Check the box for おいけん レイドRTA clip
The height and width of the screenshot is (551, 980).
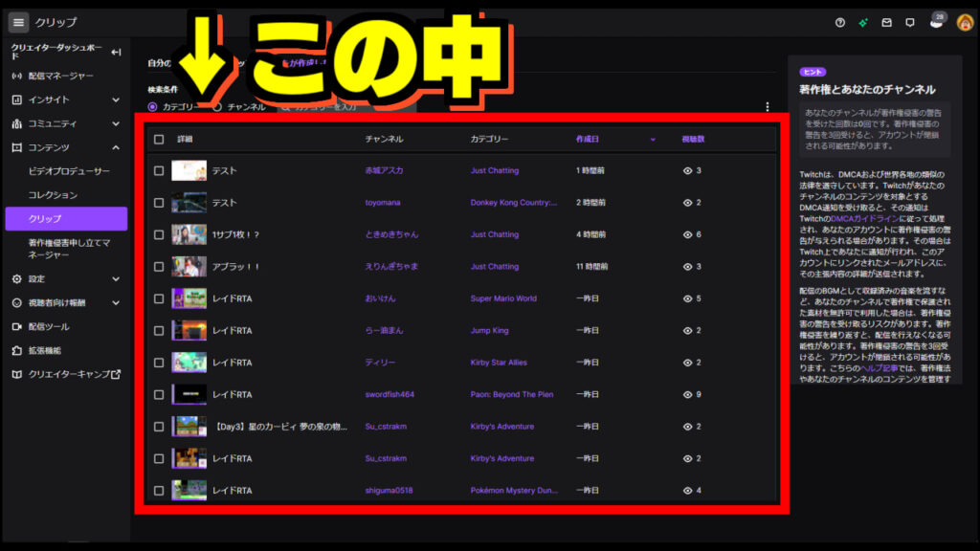point(159,298)
